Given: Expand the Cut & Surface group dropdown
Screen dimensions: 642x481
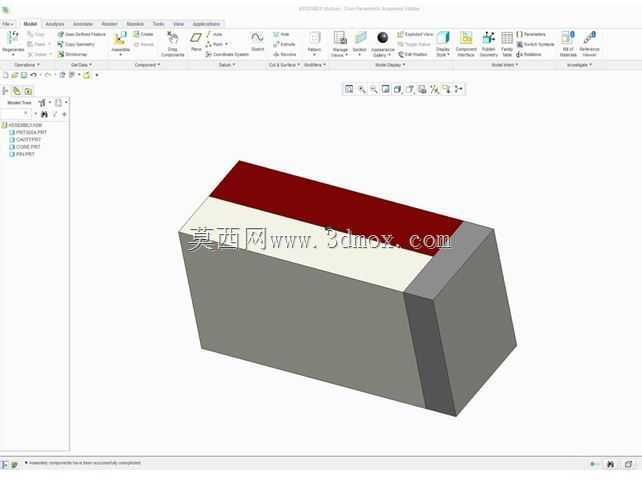Looking at the screenshot, I should 284,65.
